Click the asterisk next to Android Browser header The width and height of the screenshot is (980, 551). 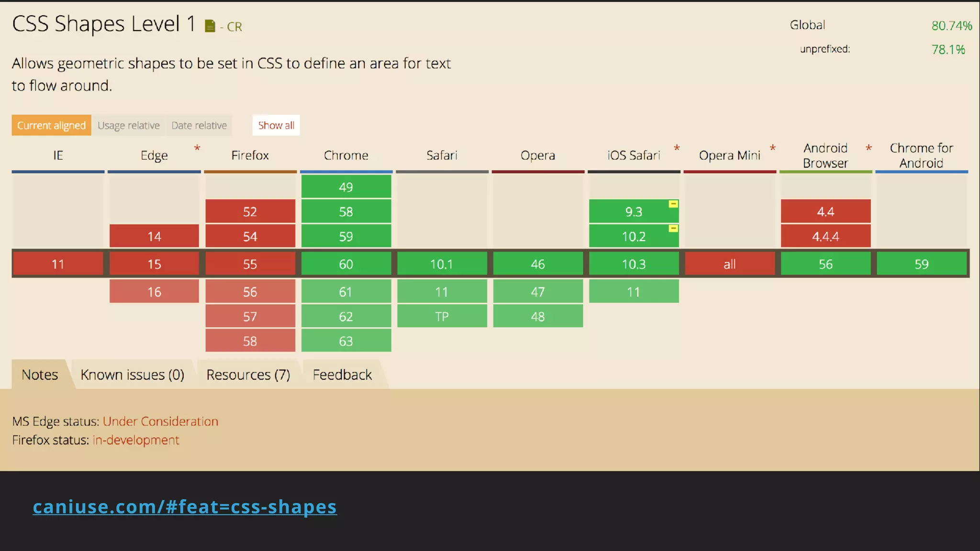pos(869,148)
